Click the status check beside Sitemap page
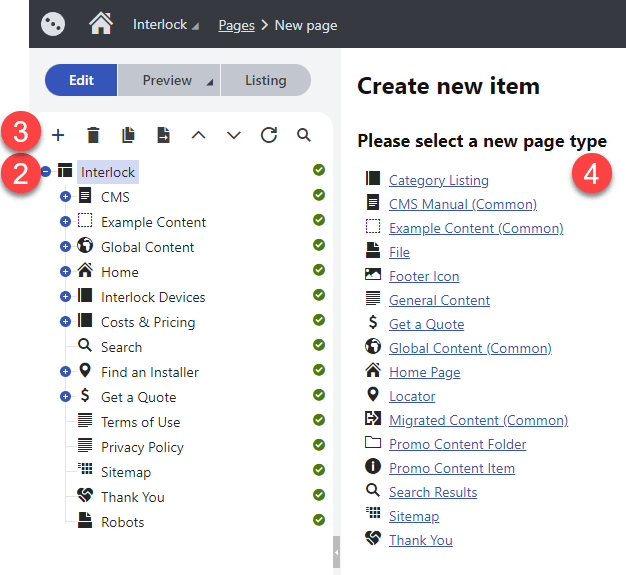 point(319,470)
